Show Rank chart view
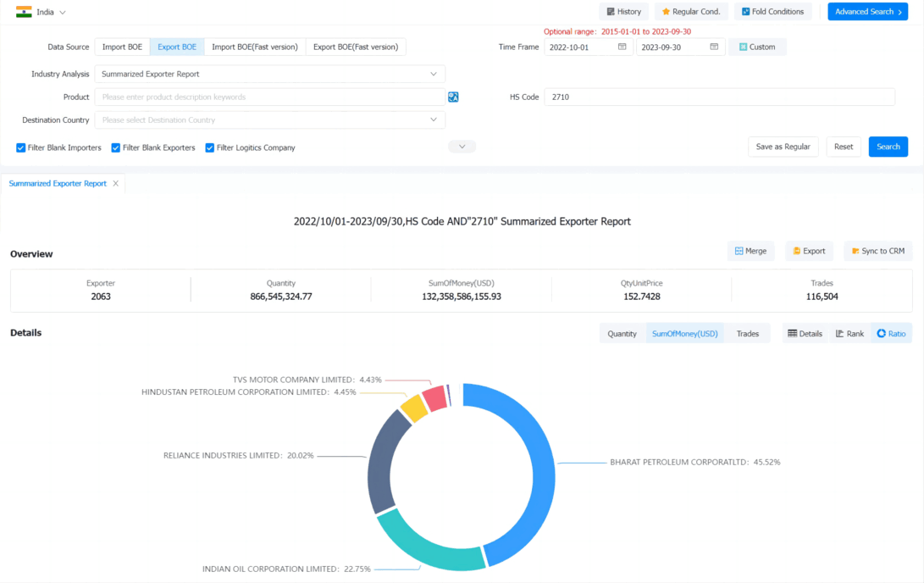This screenshot has width=924, height=583. (x=849, y=334)
